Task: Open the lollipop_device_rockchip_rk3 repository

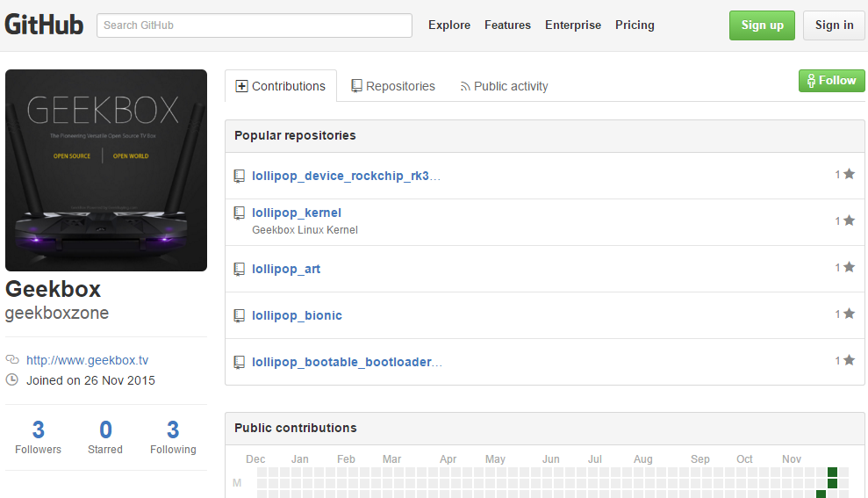Action: coord(346,176)
